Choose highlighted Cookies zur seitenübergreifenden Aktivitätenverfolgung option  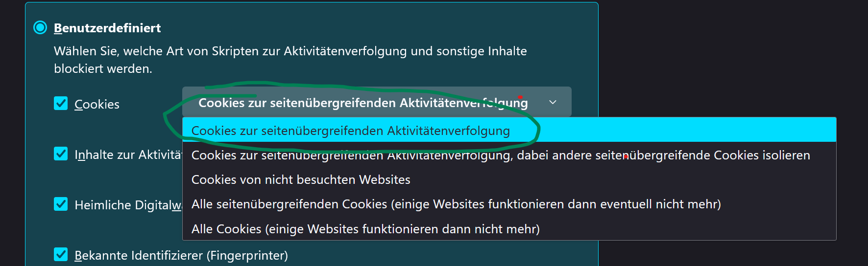(x=509, y=130)
